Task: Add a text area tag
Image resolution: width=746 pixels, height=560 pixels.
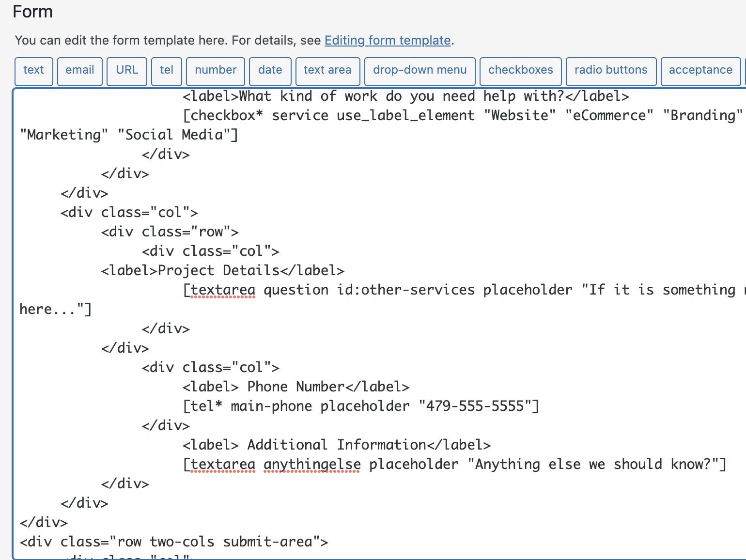Action: (x=327, y=71)
